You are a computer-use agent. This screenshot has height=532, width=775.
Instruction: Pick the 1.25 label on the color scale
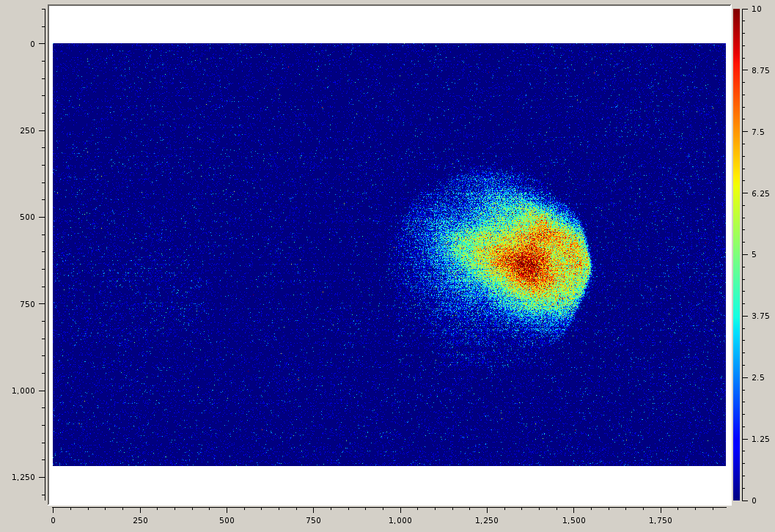coord(759,439)
